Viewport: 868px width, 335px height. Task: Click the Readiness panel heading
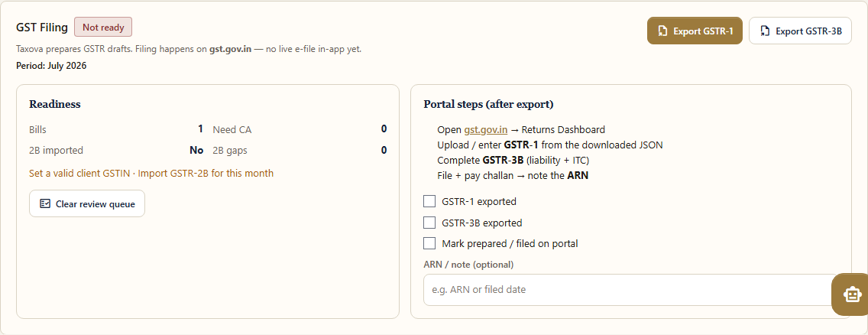point(55,104)
